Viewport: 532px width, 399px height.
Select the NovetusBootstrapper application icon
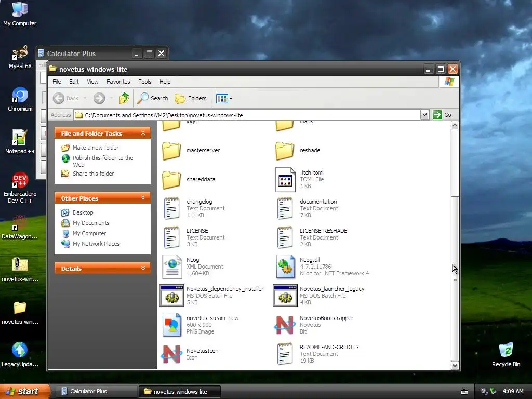tap(285, 325)
